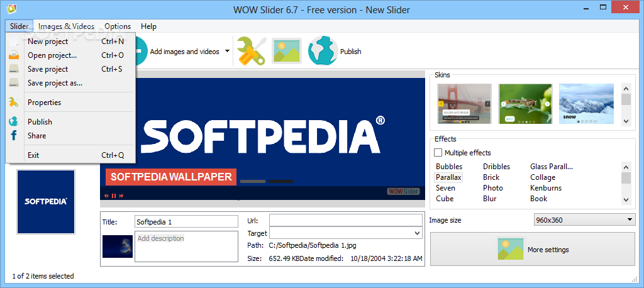Select Share in the Slider menu
644x288 pixels.
70,136
